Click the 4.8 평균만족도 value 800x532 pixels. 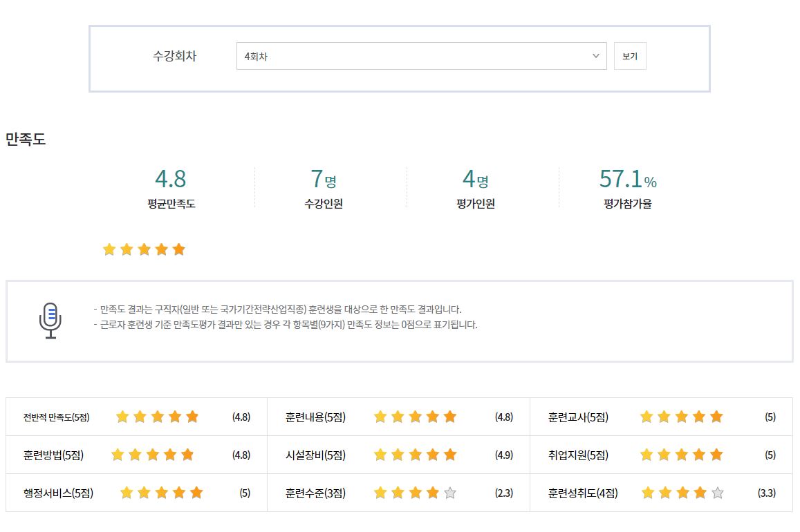pyautogui.click(x=170, y=179)
